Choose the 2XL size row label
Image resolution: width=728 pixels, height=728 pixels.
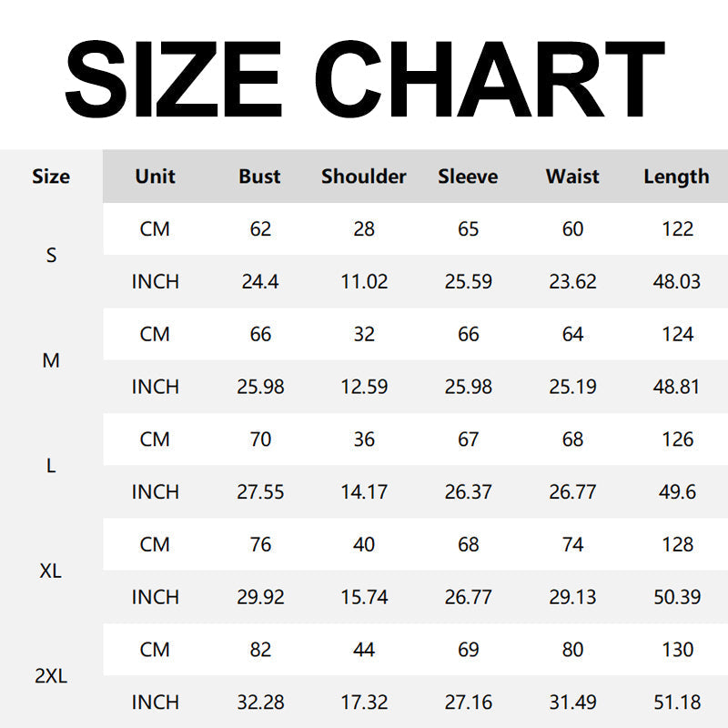point(51,676)
